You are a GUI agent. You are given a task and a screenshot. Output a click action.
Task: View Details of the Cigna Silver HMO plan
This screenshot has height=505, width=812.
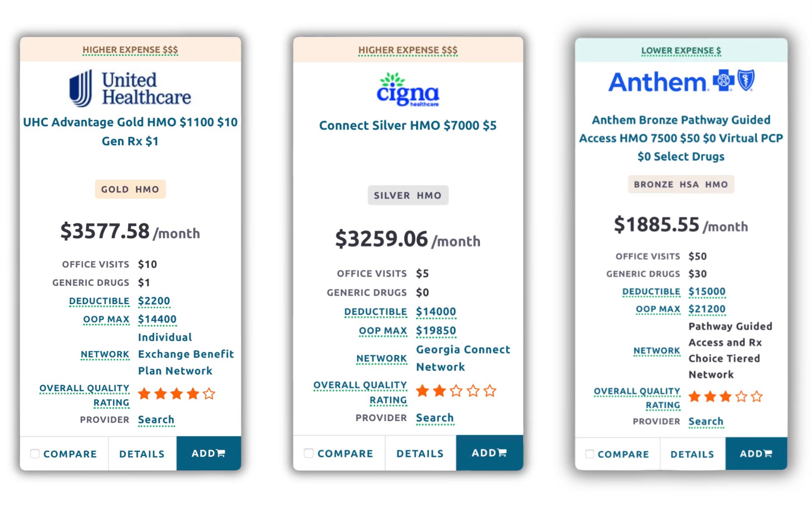420,453
